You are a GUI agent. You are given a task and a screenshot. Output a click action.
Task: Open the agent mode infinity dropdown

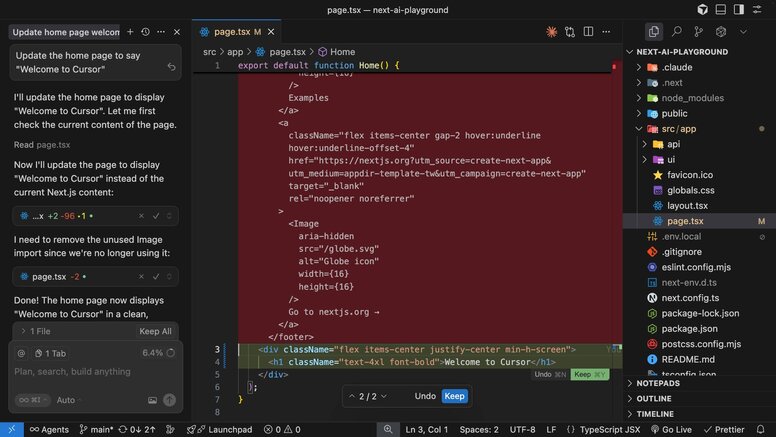[x=33, y=400]
